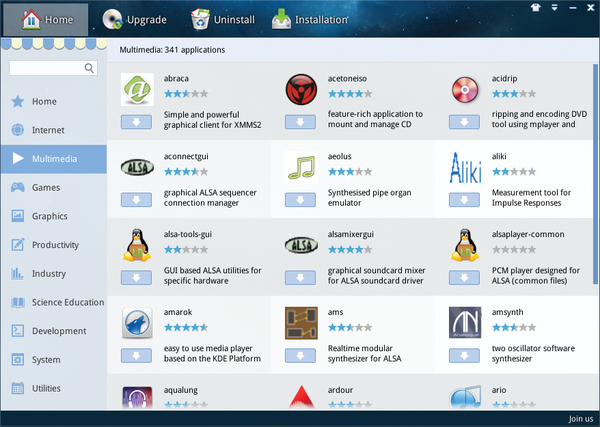Open the Utilities category

point(54,388)
